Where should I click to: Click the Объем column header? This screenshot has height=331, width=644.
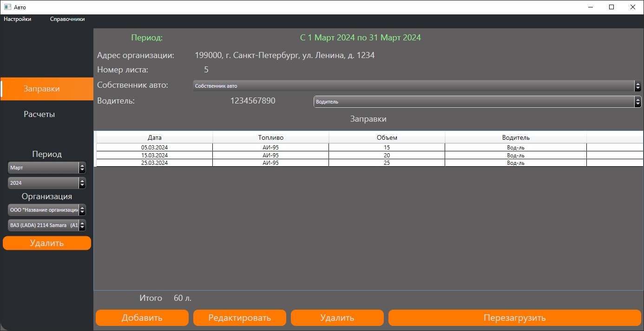387,137
